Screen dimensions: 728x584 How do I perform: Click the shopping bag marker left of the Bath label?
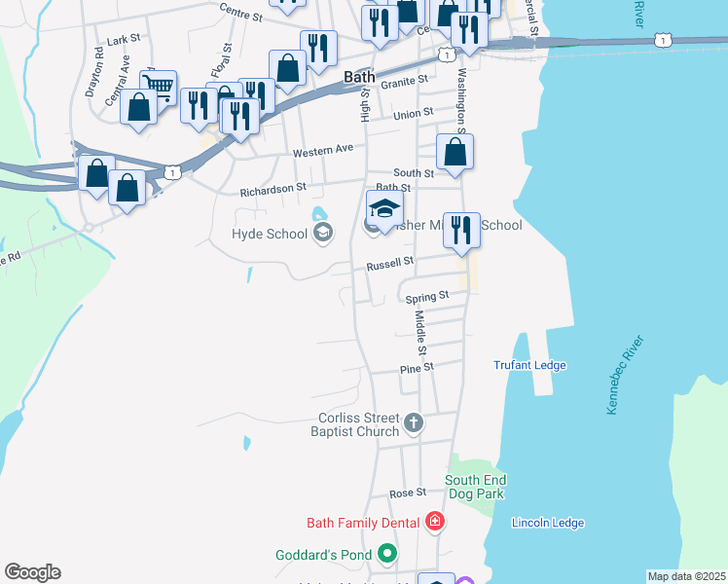coord(287,68)
